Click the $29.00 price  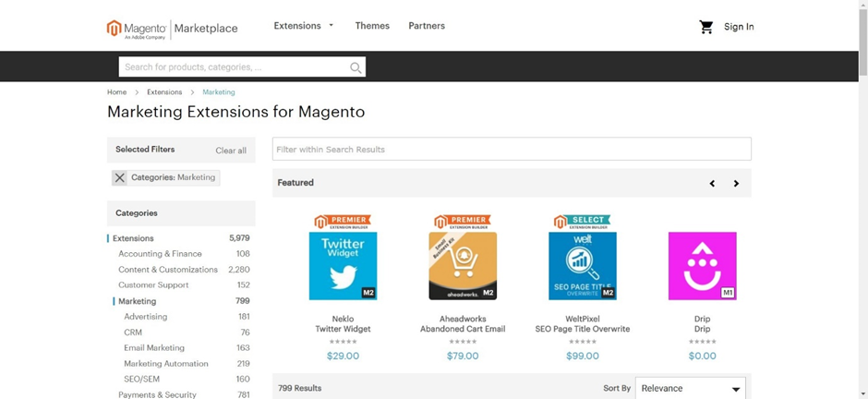click(x=343, y=356)
